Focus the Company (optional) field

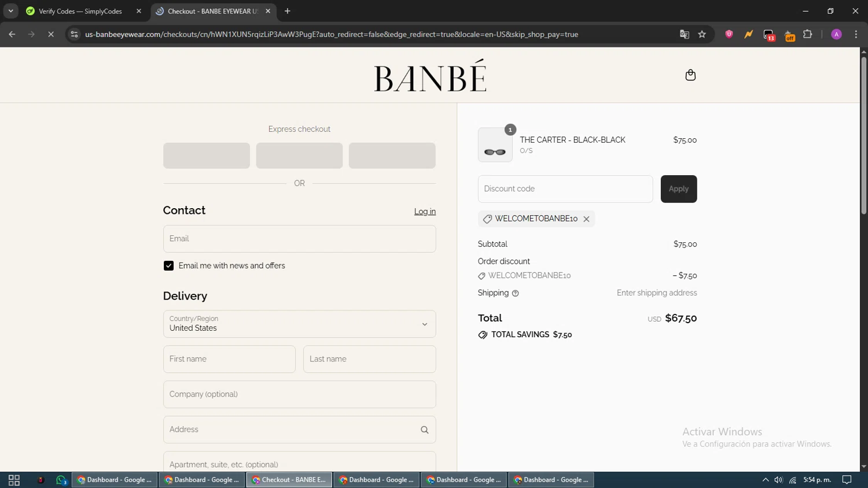click(299, 394)
